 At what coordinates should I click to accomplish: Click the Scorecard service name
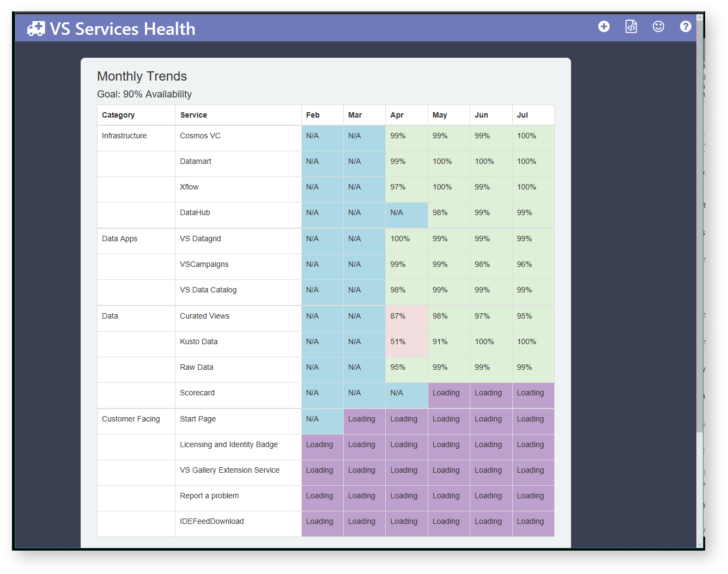[x=197, y=393]
